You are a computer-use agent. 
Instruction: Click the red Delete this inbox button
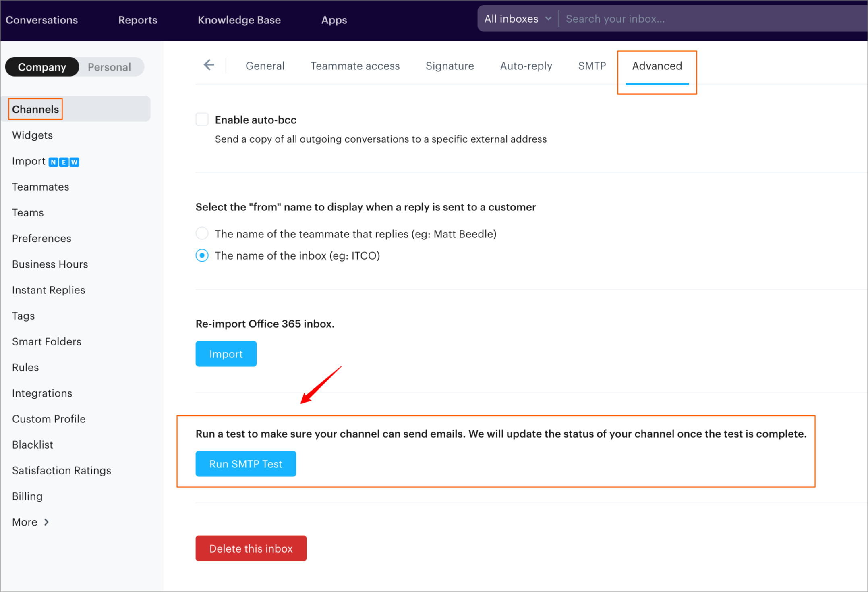point(251,548)
